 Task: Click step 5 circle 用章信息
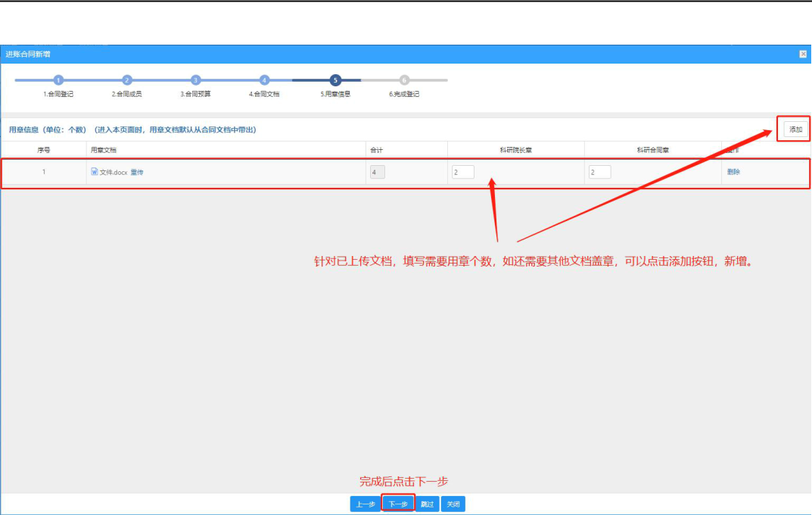(335, 80)
